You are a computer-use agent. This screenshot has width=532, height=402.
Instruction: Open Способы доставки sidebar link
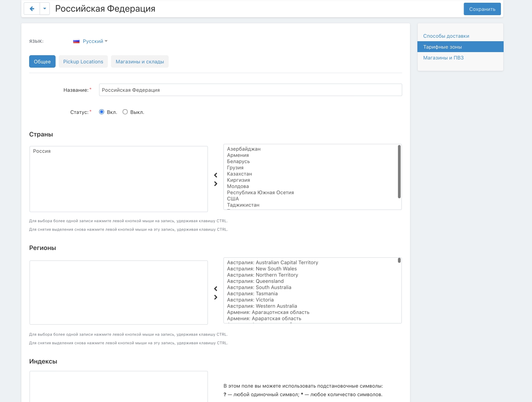(446, 36)
